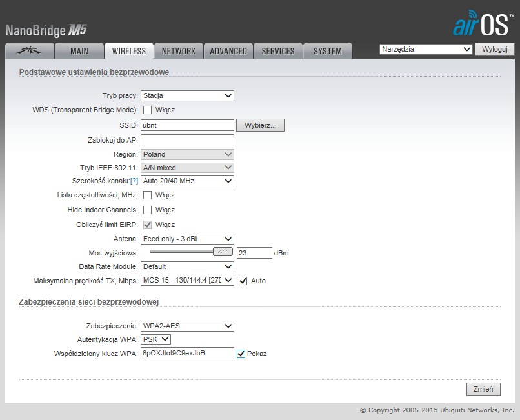Enable WDS Transparent Bridge Mode checkbox
Viewport: 520px width, 420px height.
(147, 110)
